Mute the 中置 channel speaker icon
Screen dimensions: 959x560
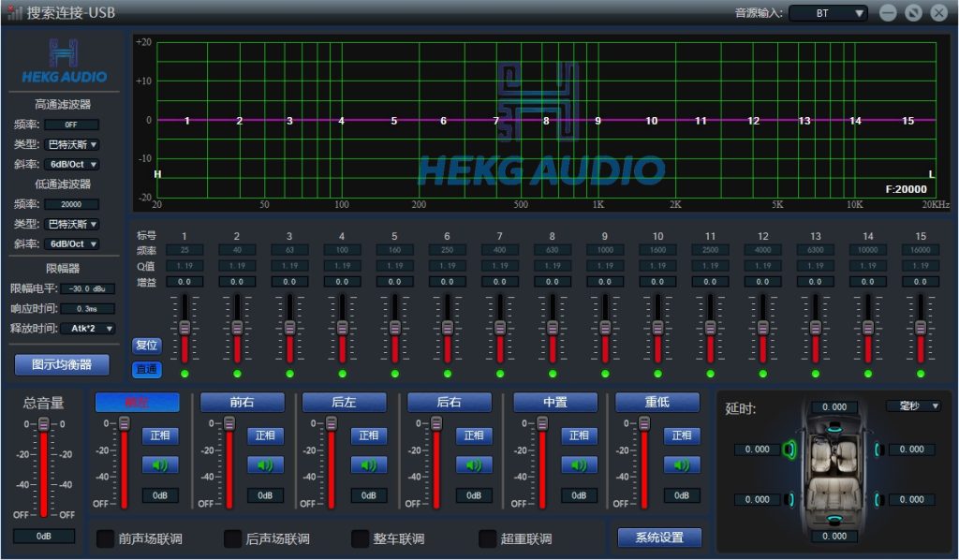579,465
